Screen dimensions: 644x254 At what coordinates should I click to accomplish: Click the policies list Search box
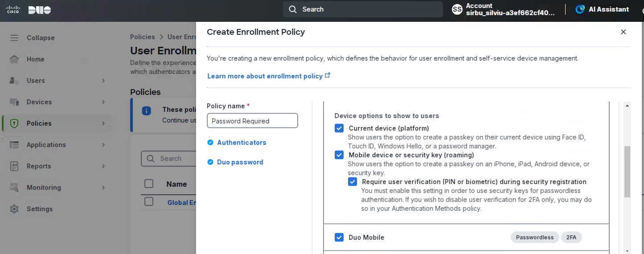(x=169, y=159)
